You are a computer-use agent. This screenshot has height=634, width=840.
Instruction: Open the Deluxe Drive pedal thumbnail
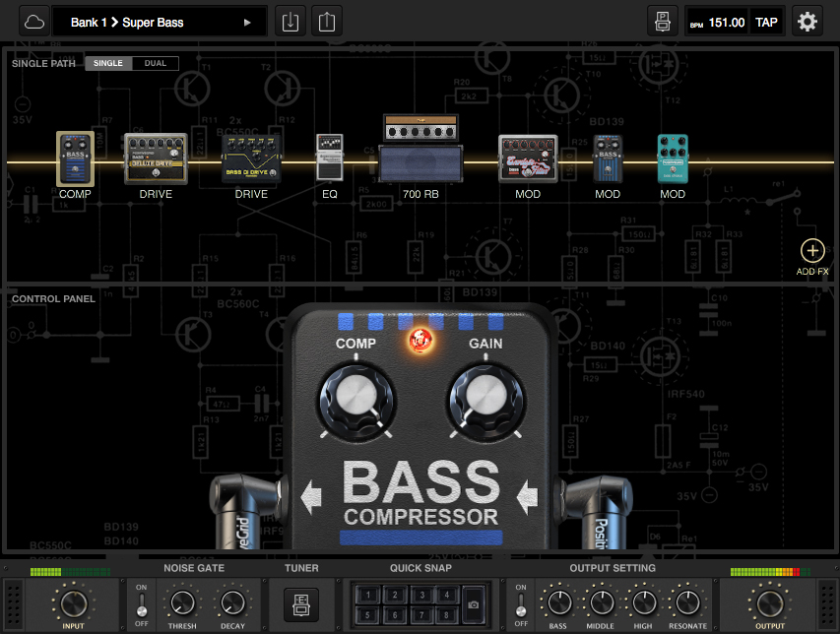[155, 158]
